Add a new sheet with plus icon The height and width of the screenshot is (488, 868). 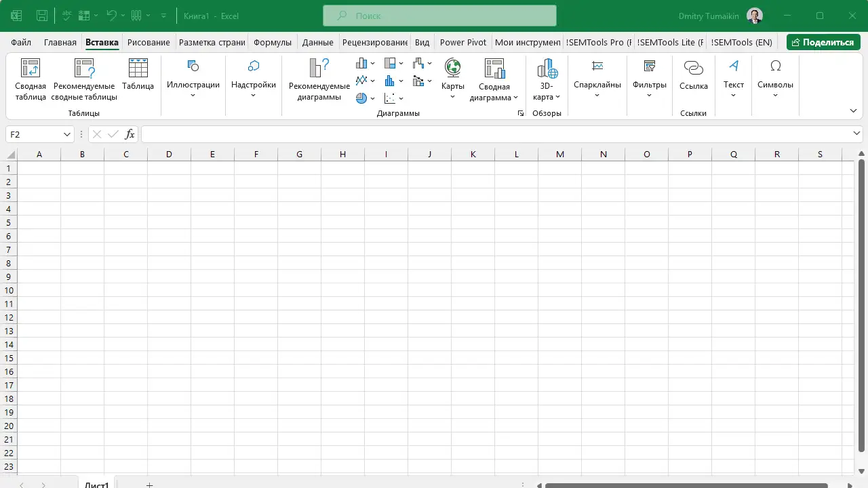(150, 485)
